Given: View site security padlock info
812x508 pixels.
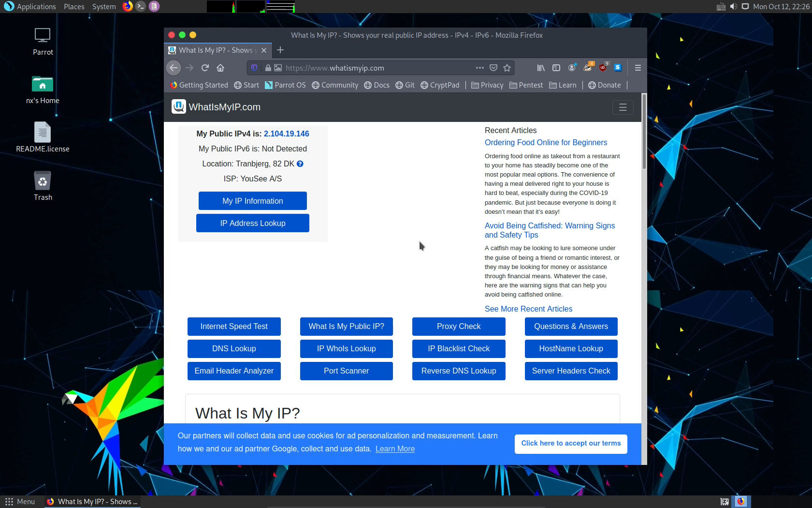Looking at the screenshot, I should [x=268, y=68].
